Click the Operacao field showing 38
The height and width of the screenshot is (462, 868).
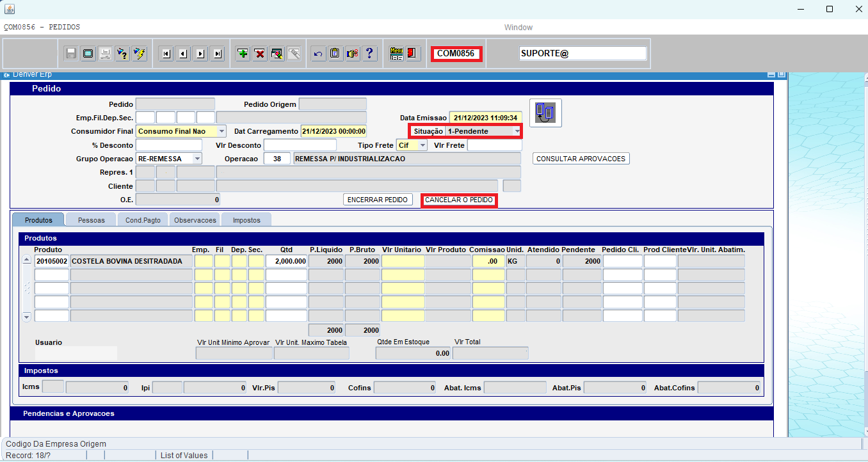(x=277, y=159)
